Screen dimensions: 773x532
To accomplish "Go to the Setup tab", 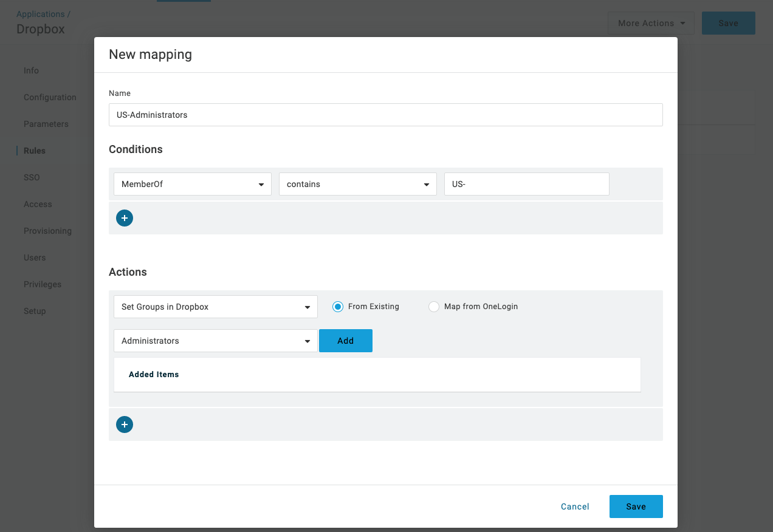I will click(35, 311).
